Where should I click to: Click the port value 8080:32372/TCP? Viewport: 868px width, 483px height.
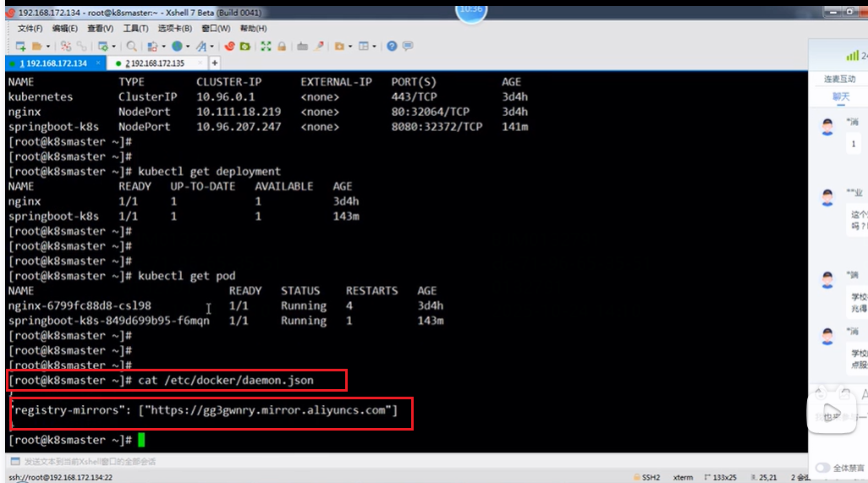pyautogui.click(x=437, y=127)
